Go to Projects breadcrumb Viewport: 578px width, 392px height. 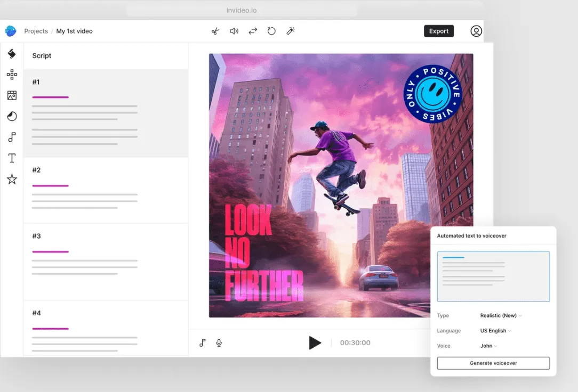pyautogui.click(x=36, y=31)
